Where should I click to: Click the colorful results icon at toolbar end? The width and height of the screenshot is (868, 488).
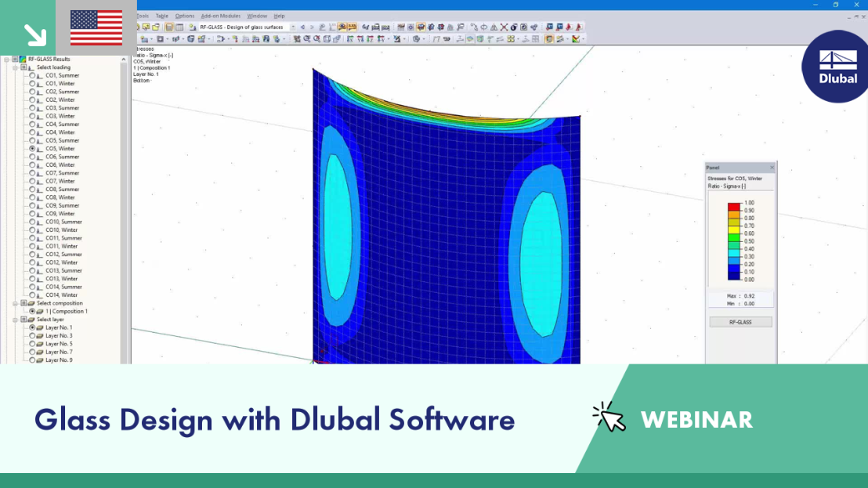coord(576,38)
